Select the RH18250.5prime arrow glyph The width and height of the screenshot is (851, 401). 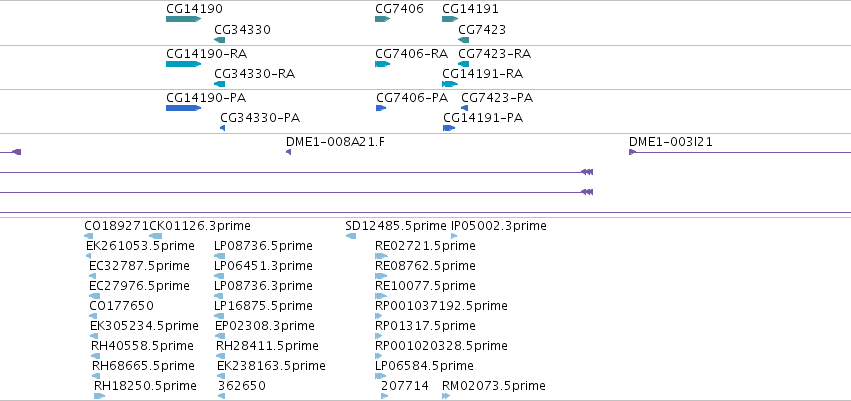click(99, 396)
